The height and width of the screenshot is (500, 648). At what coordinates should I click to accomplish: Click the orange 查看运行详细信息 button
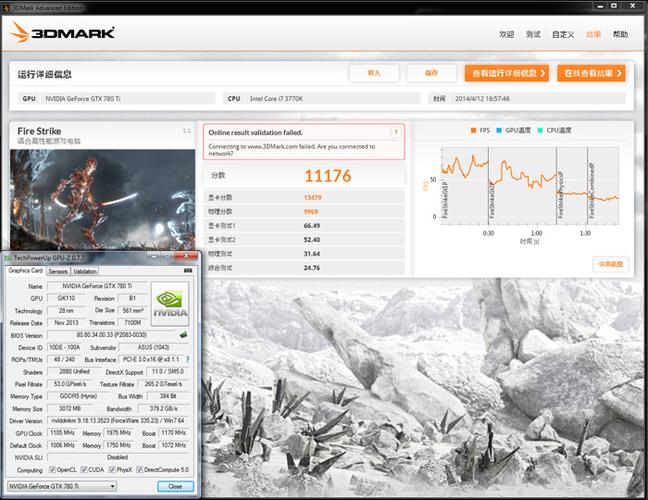(x=507, y=73)
